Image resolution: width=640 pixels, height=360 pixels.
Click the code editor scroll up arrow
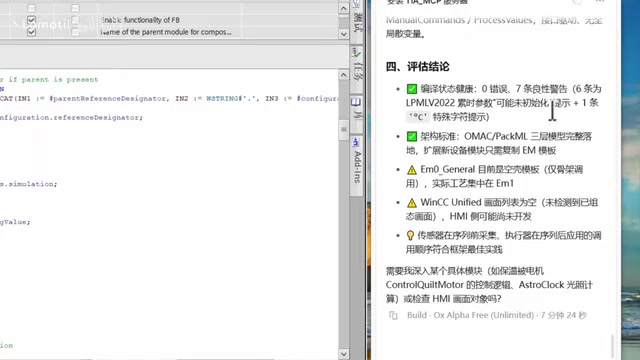click(344, 75)
